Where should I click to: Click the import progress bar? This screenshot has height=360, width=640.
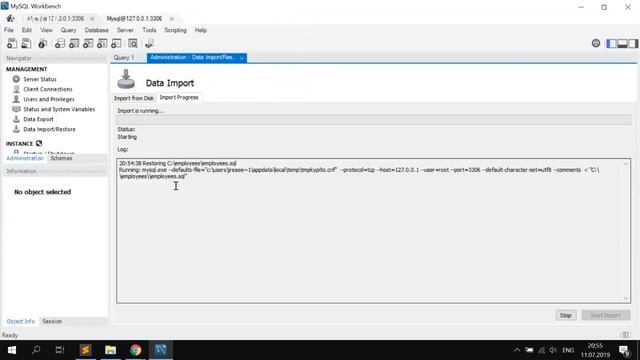pos(373,120)
